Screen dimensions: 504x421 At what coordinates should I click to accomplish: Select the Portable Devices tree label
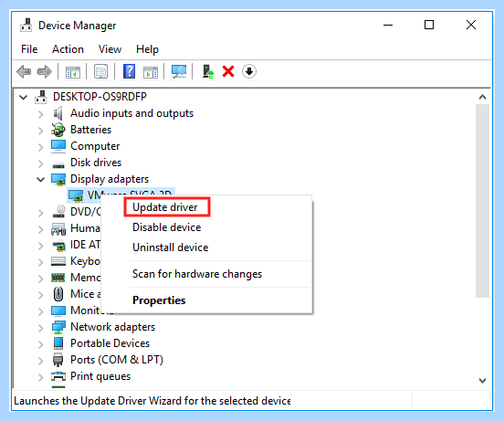tap(110, 343)
